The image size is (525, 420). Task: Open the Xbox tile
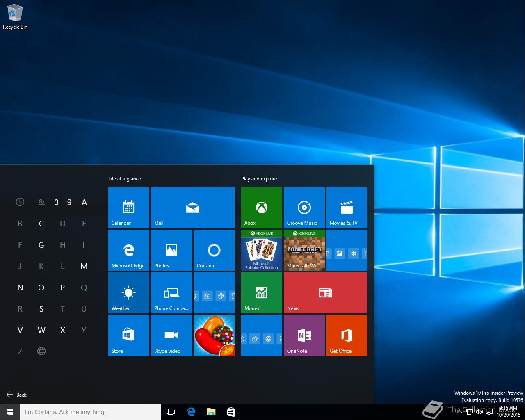pos(262,208)
